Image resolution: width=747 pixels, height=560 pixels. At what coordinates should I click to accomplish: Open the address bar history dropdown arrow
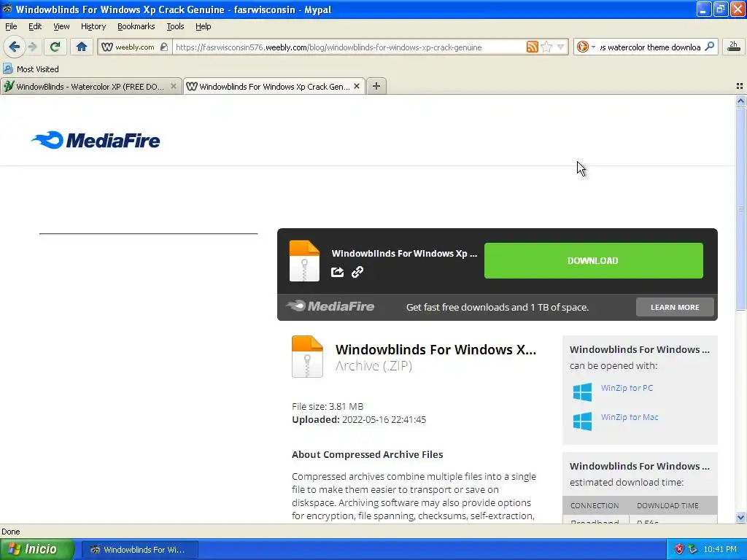click(561, 47)
